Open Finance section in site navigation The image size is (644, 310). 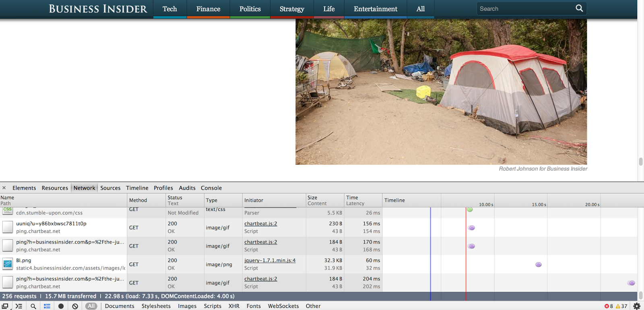click(208, 9)
